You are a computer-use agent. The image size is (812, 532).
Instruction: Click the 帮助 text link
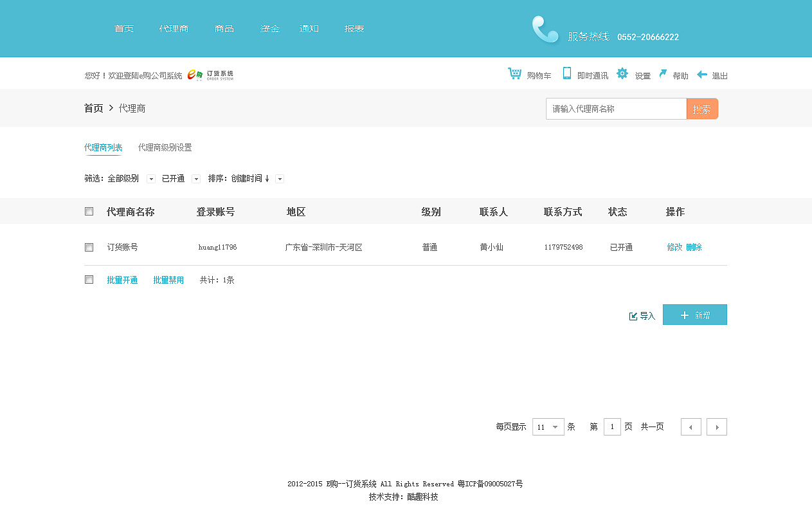pyautogui.click(x=680, y=76)
